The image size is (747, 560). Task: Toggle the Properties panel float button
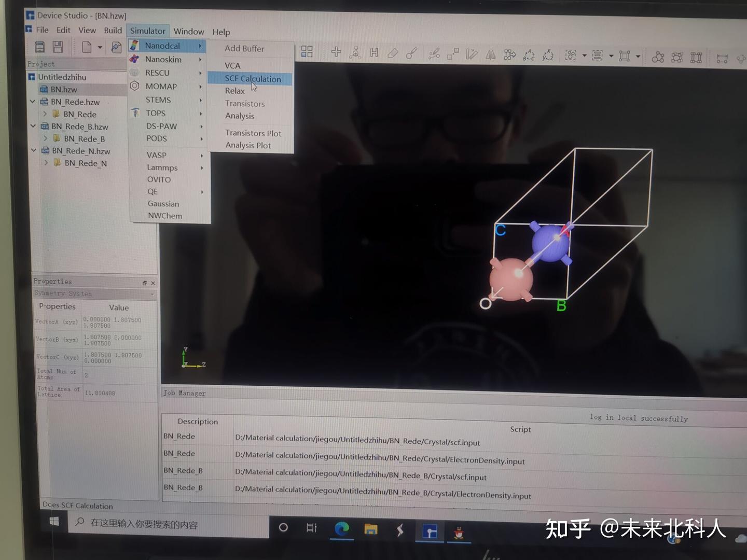pyautogui.click(x=144, y=283)
